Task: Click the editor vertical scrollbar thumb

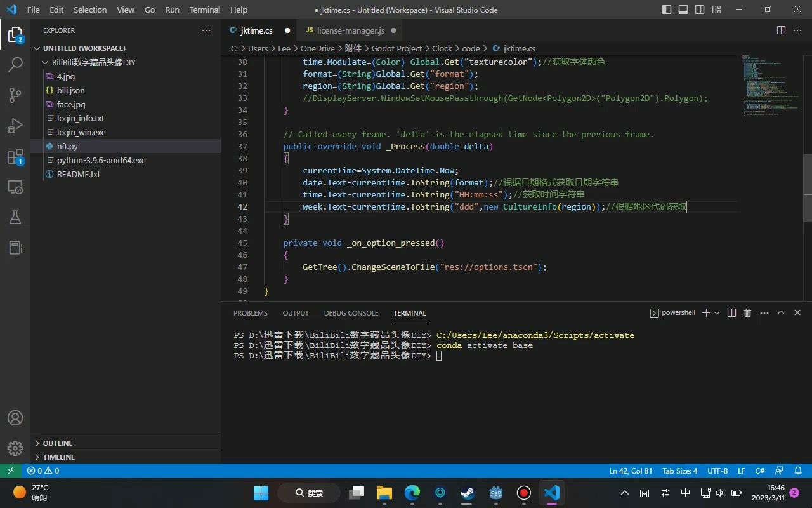Action: coord(808,187)
